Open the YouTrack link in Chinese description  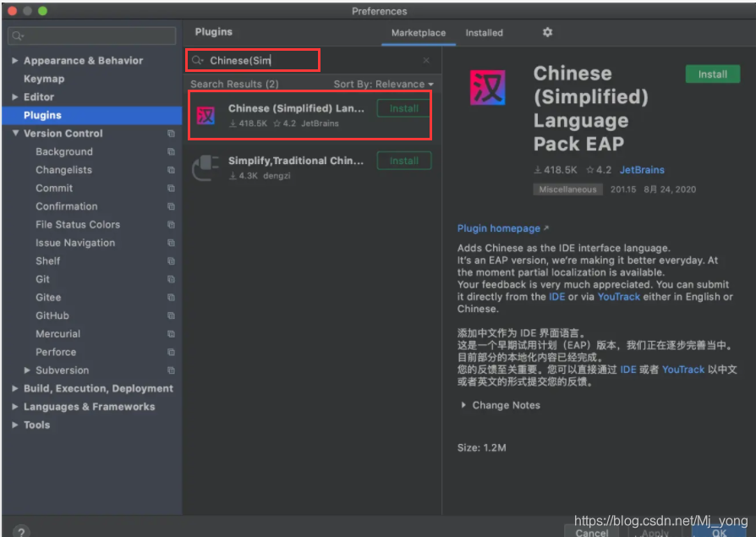(x=683, y=370)
